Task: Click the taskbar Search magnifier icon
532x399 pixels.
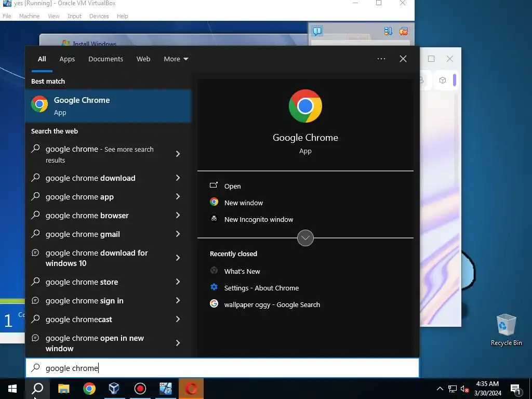Action: (37, 389)
